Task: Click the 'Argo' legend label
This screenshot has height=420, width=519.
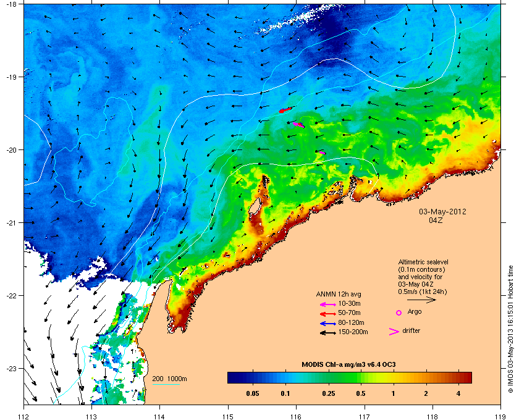Action: point(415,312)
